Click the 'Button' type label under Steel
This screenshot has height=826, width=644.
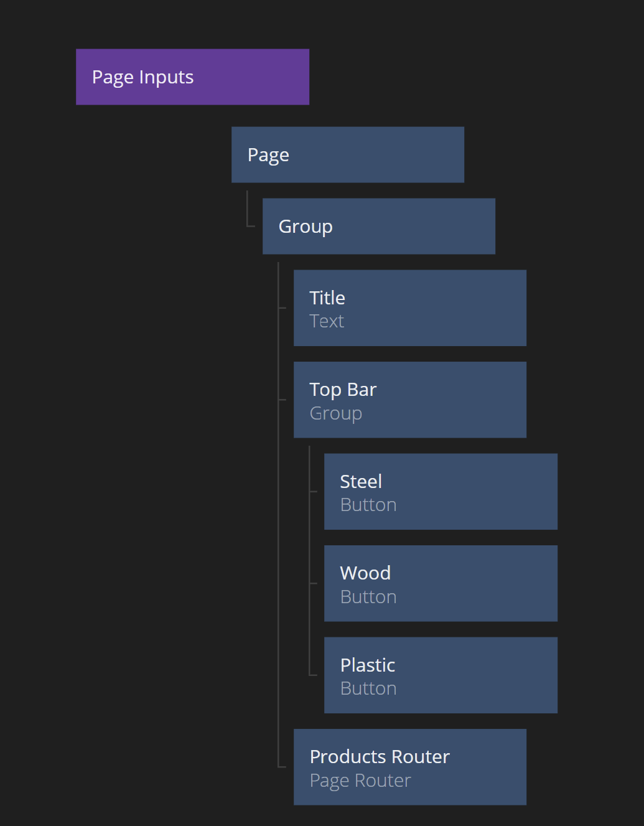[x=368, y=505]
